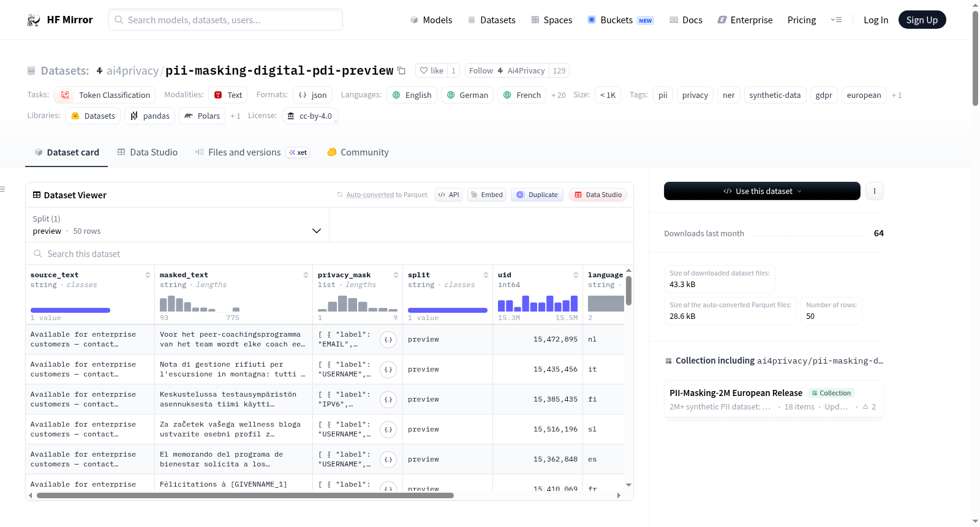Screen dimensions: 980x527
Task: Open the Polars library tag
Action: tap(202, 116)
